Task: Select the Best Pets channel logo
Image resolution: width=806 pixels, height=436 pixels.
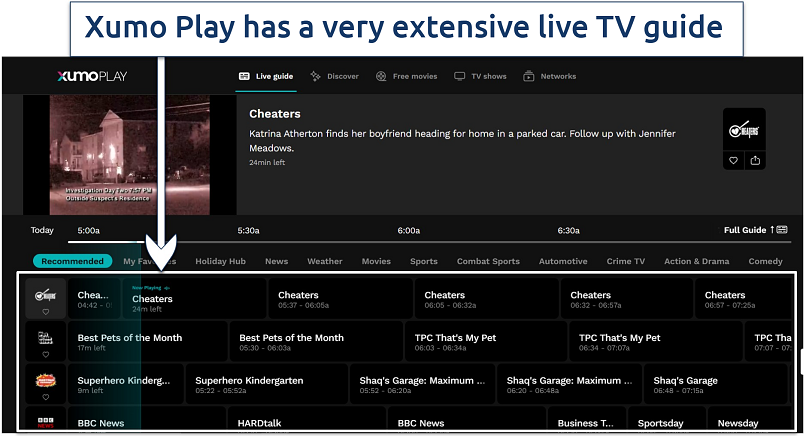Action: coord(45,337)
